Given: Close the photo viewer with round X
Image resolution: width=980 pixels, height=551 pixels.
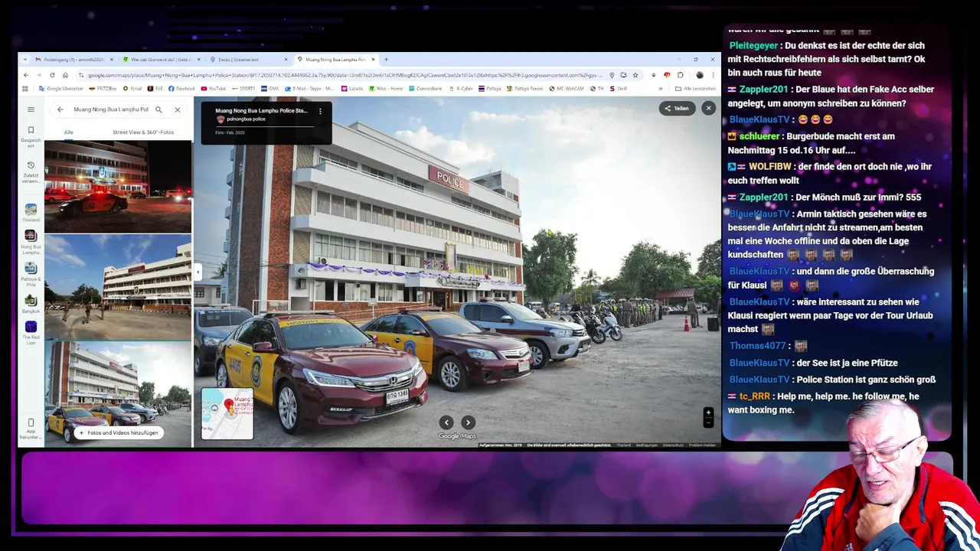Looking at the screenshot, I should (x=708, y=108).
